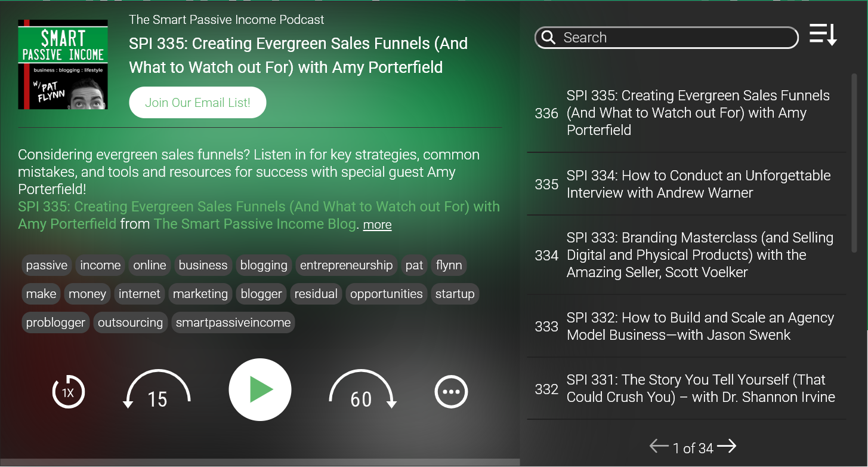This screenshot has height=467, width=868.
Task: Click the residual tag
Action: pyautogui.click(x=316, y=294)
